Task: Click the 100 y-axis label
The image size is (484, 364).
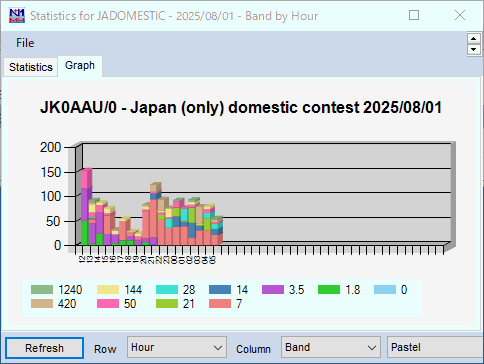Action: (x=51, y=196)
